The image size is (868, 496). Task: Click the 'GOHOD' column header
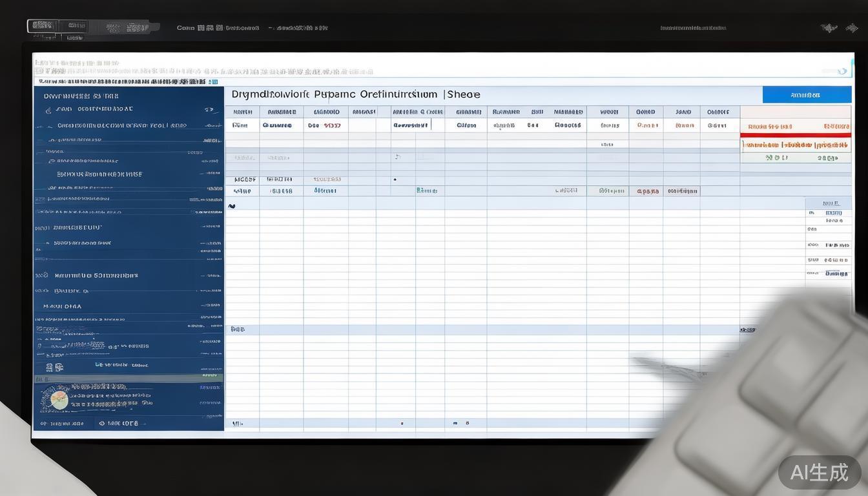(645, 112)
